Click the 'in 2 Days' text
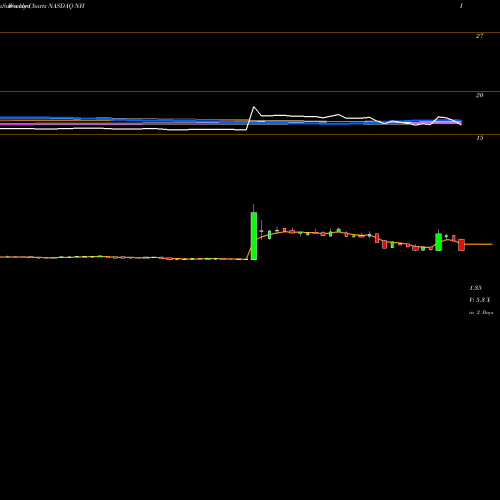 [x=481, y=313]
